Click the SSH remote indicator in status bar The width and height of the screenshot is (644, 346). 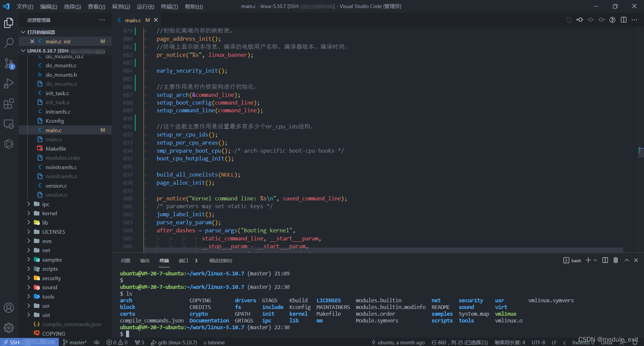30,342
